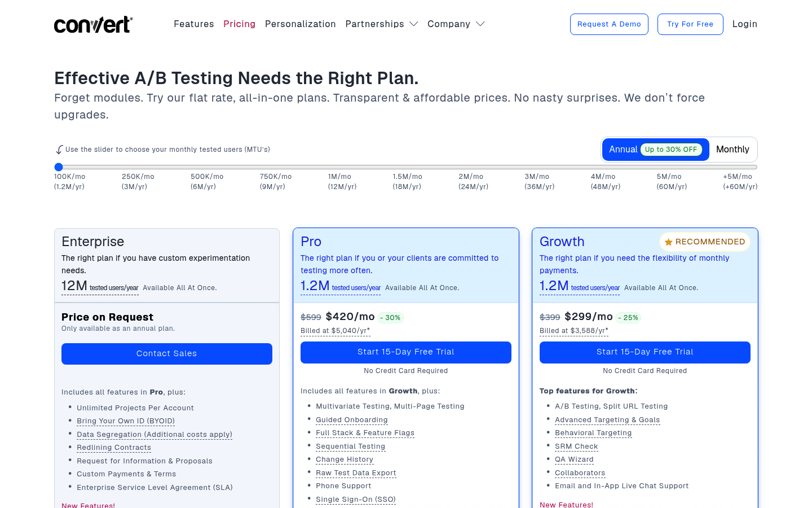812x508 pixels.
Task: Open the Personalization page
Action: (301, 24)
